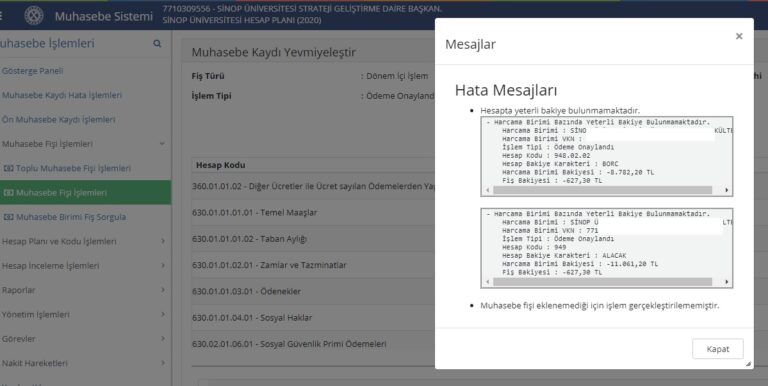
Task: Collapse the Muhasebe Fişi İşlemleri submenu
Action: tap(162, 144)
